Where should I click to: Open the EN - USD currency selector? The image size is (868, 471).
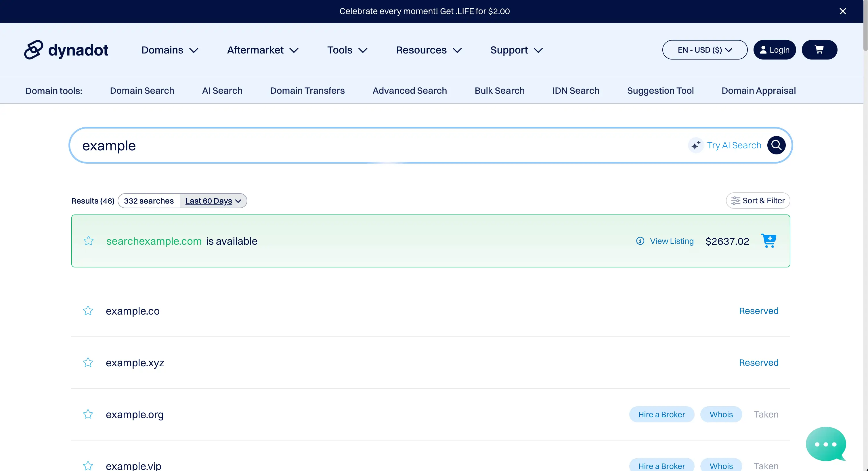point(704,49)
